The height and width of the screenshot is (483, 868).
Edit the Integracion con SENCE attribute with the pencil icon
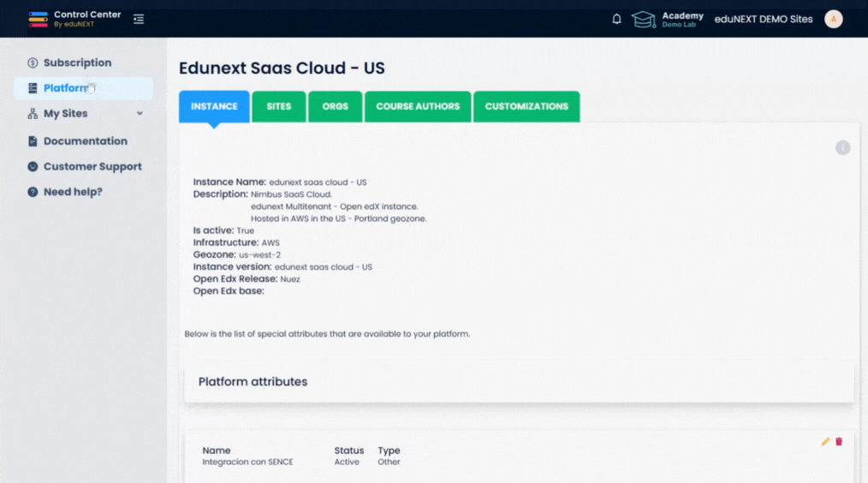click(x=825, y=441)
